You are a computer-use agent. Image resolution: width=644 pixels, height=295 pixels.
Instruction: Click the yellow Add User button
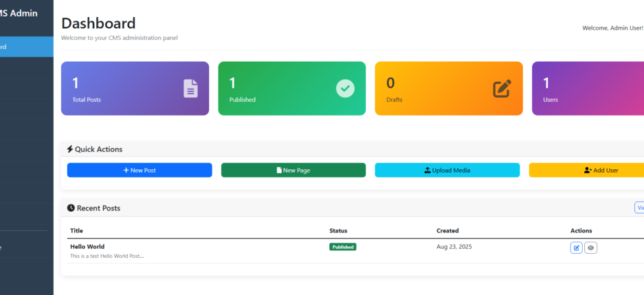(x=586, y=170)
